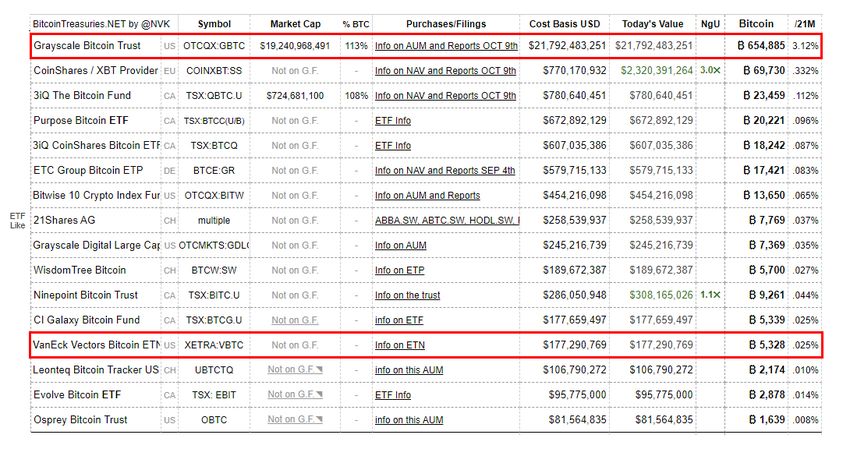
Task: Click the Cost Basis USD column header
Action: point(565,24)
